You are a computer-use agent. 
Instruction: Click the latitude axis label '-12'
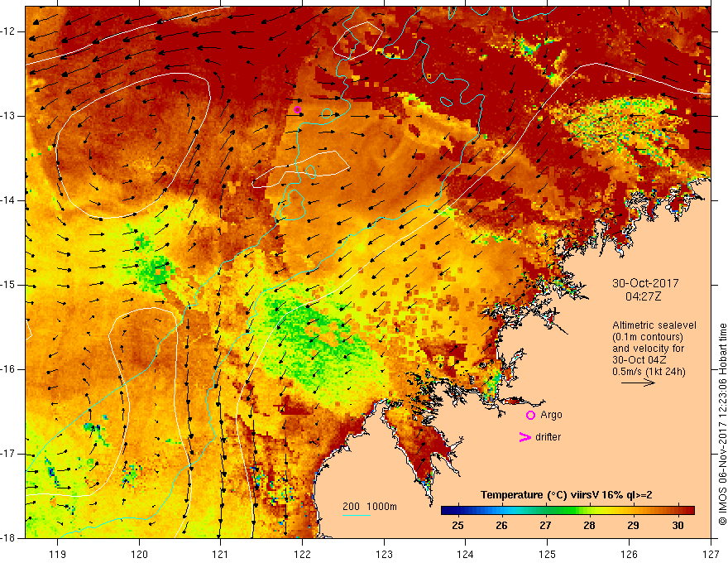(x=9, y=31)
